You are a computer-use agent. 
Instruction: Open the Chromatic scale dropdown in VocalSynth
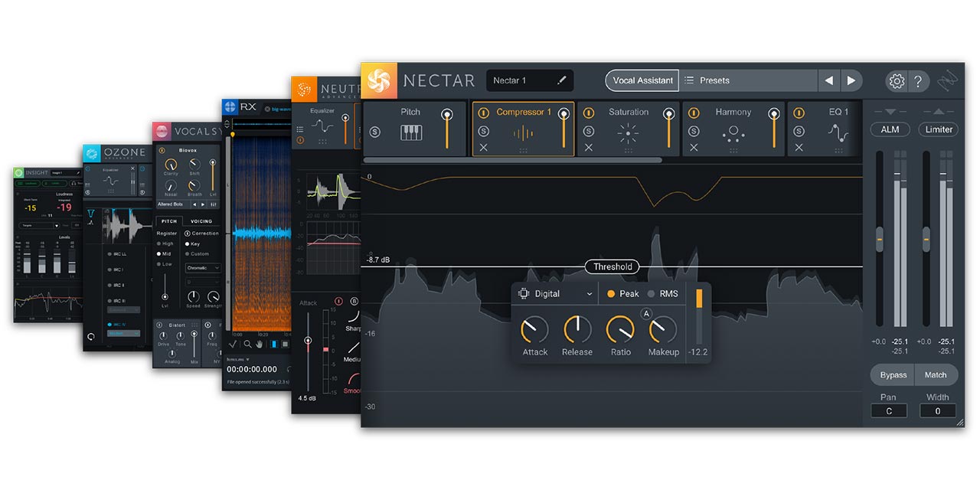pos(203,268)
